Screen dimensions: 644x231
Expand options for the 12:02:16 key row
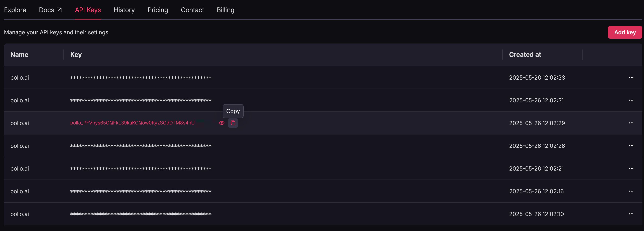coord(631,191)
